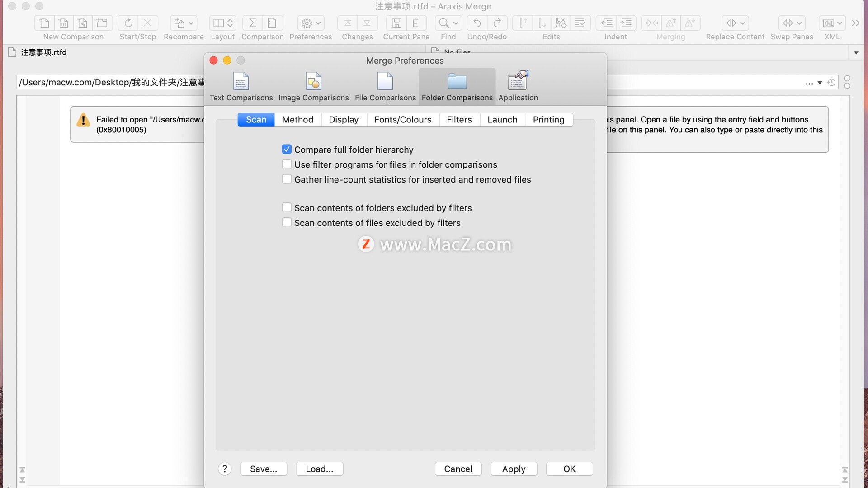Open File Comparisons preferences pane
This screenshot has width=868, height=488.
[385, 87]
